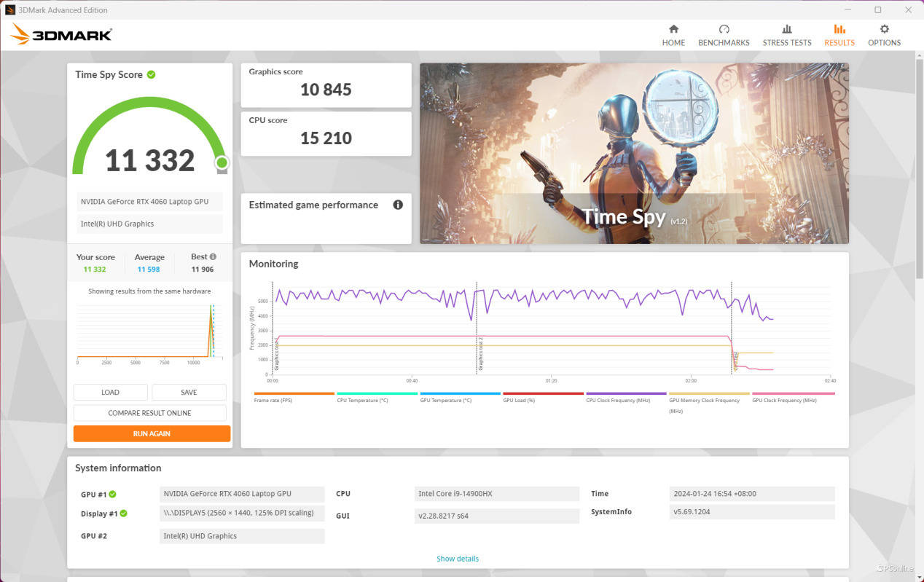Viewport: 924px width, 582px height.
Task: Toggle CPU Clock Frequency legend line
Action: 626,397
